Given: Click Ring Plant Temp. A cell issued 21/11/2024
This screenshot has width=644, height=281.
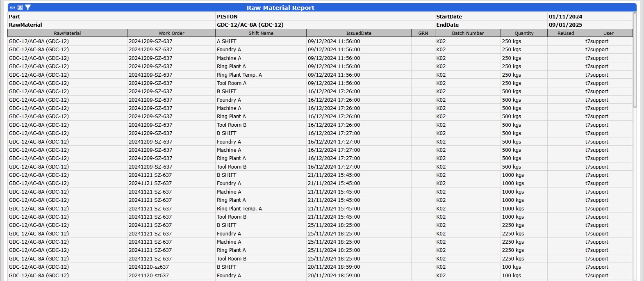Looking at the screenshot, I should coord(260,209).
